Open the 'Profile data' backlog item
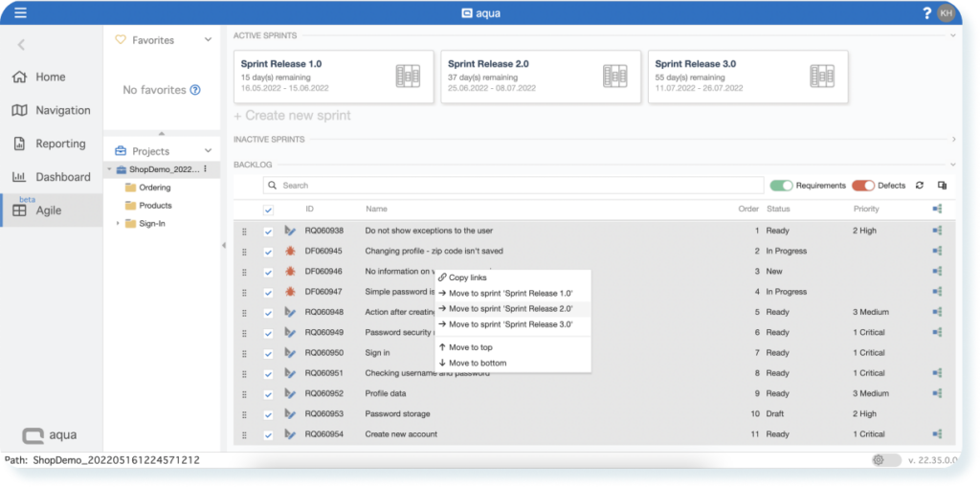Viewport: 980px width, 487px height. [x=386, y=394]
